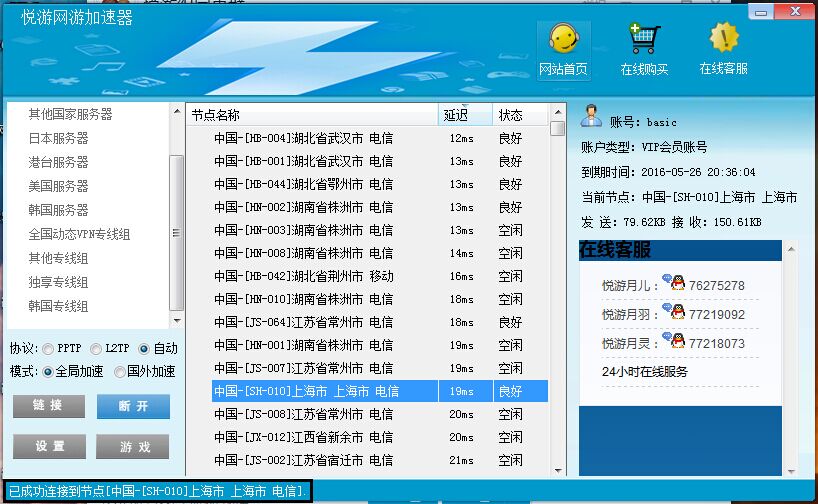
Task: Select the L2TP protocol radio button
Action: pos(96,349)
